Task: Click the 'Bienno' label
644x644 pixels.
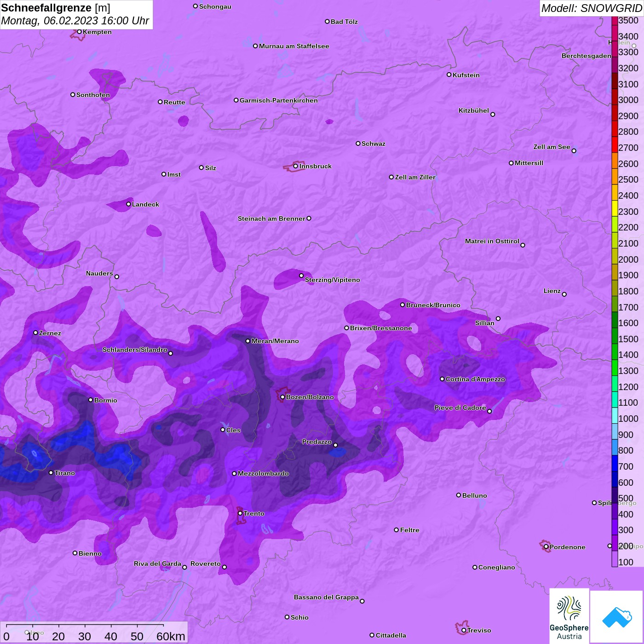Action: tap(90, 553)
